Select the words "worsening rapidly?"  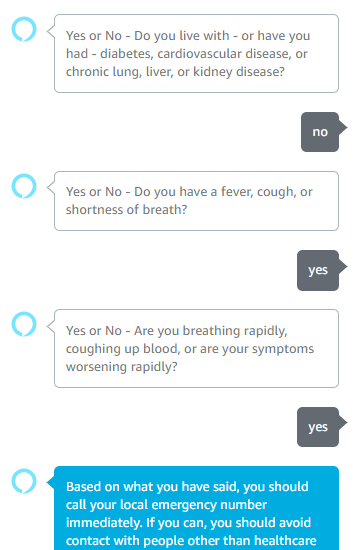[x=122, y=367]
